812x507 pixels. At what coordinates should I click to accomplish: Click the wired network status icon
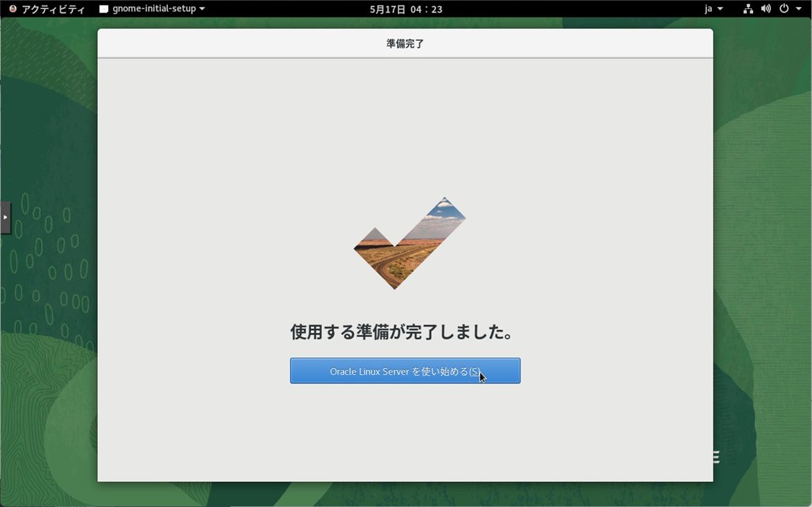pyautogui.click(x=747, y=9)
